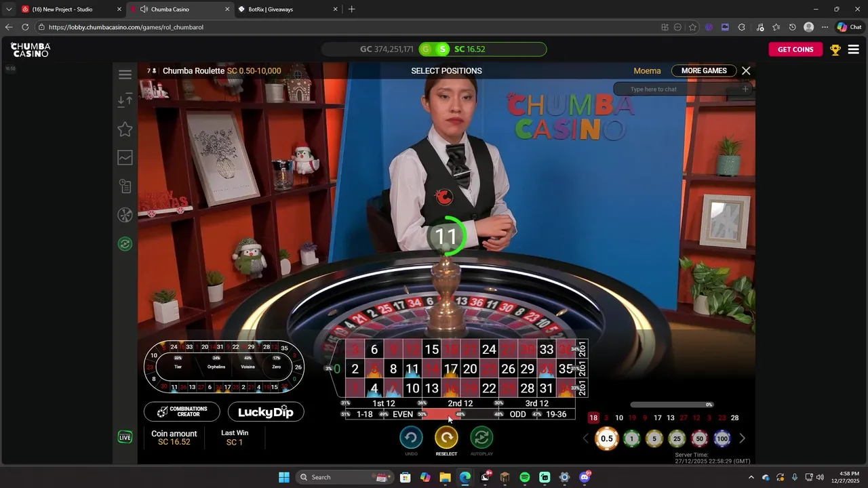Click the MORE GAMES button
The height and width of the screenshot is (488, 868).
704,70
